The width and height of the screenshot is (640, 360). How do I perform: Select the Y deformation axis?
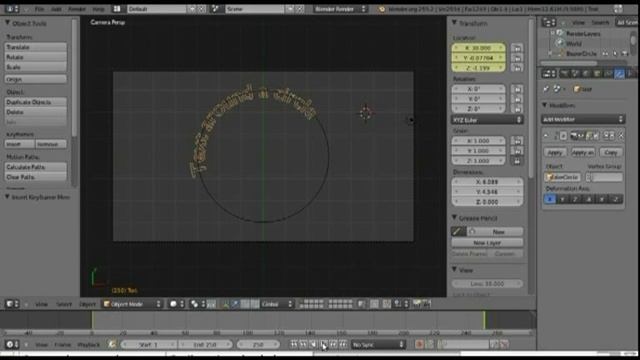point(563,199)
